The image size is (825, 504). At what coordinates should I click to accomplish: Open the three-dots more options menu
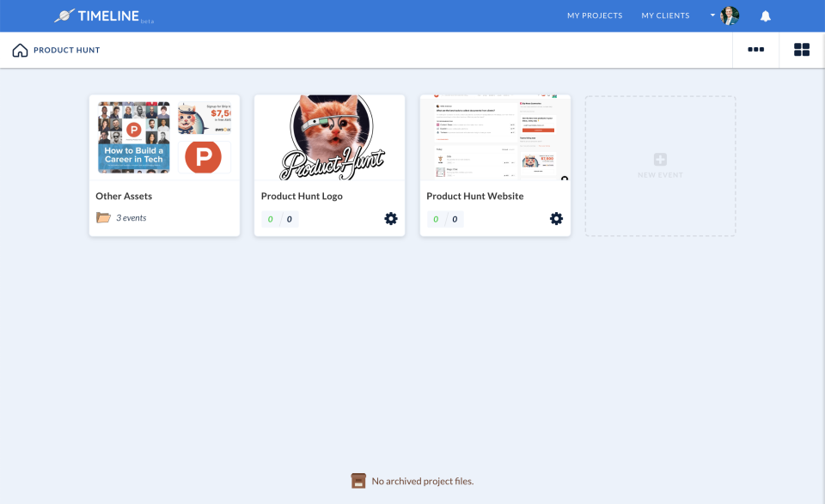tap(755, 50)
